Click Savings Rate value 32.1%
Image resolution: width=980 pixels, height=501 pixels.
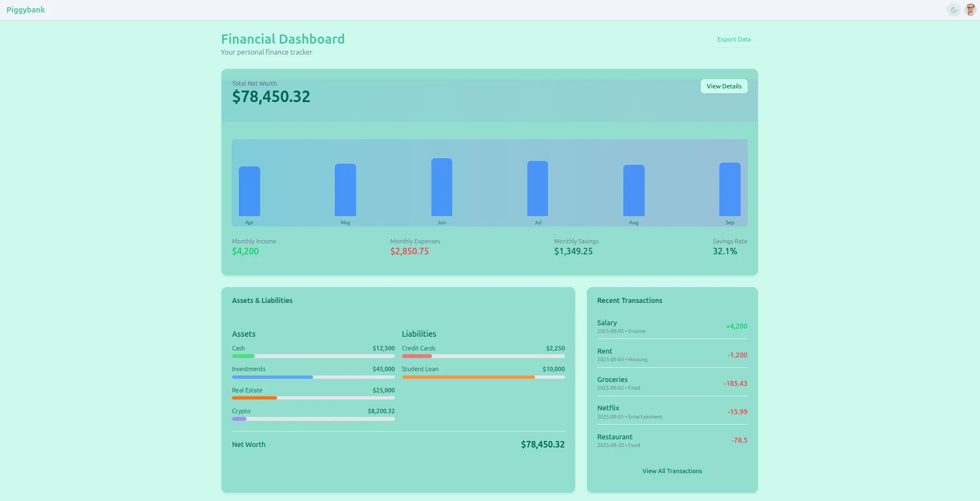coord(725,252)
